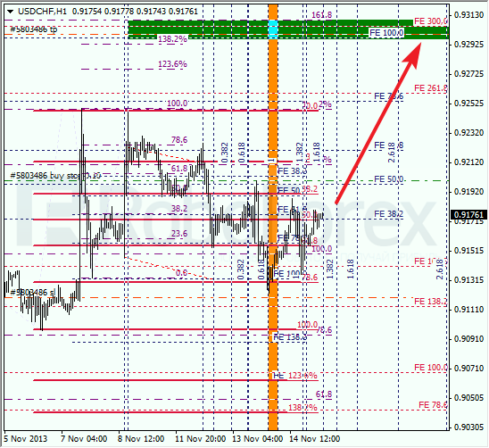Click the cyan highlighted box in green zone
The image size is (489, 448).
(x=273, y=29)
